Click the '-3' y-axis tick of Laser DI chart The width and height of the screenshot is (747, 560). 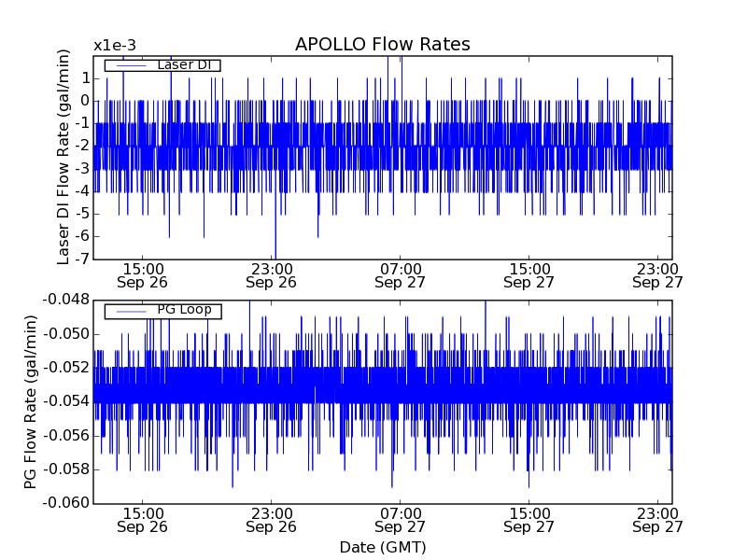click(x=82, y=169)
